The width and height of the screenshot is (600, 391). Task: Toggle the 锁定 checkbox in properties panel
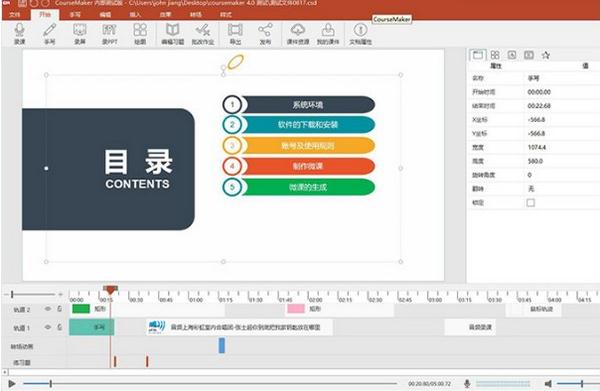point(530,203)
